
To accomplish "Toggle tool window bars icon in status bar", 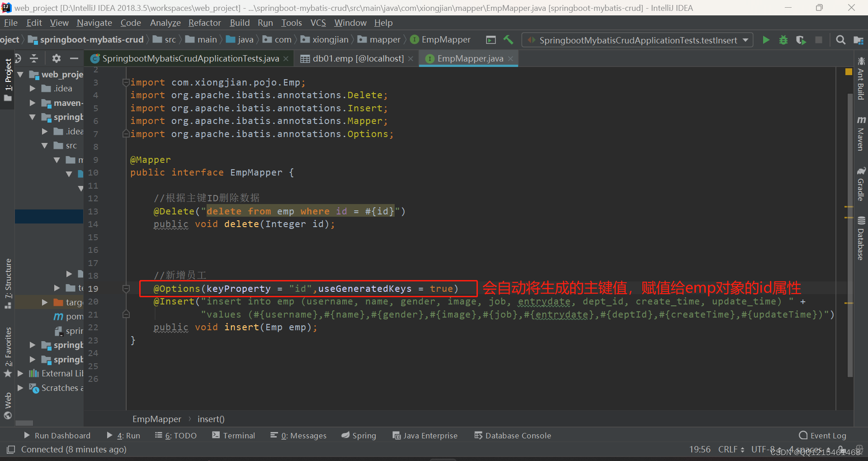I will [11, 449].
